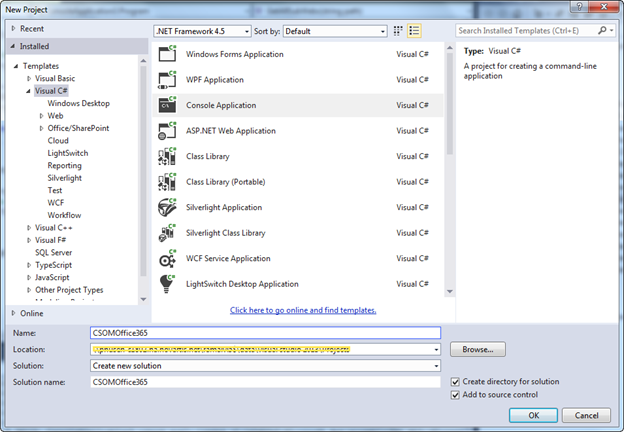This screenshot has width=624, height=432.
Task: Click the Class Library template icon
Action: tap(167, 156)
